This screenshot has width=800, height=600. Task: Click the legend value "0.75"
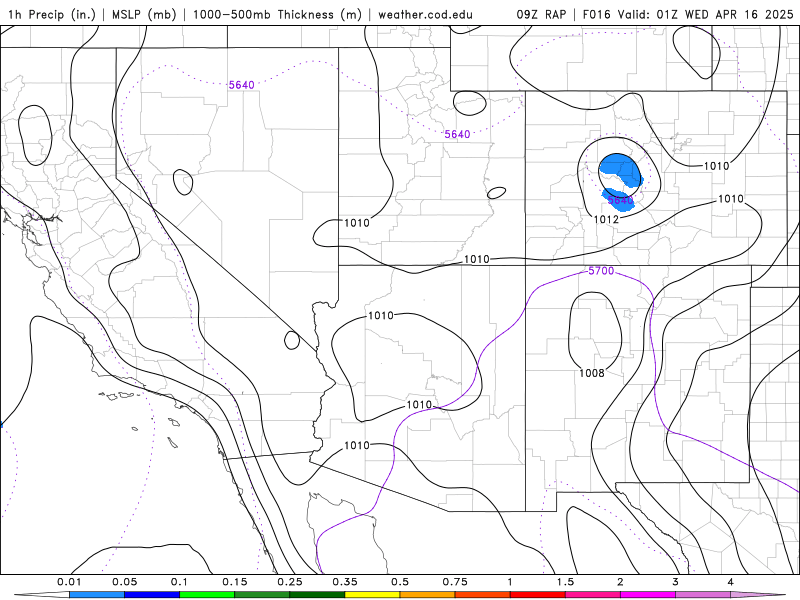pyautogui.click(x=455, y=582)
